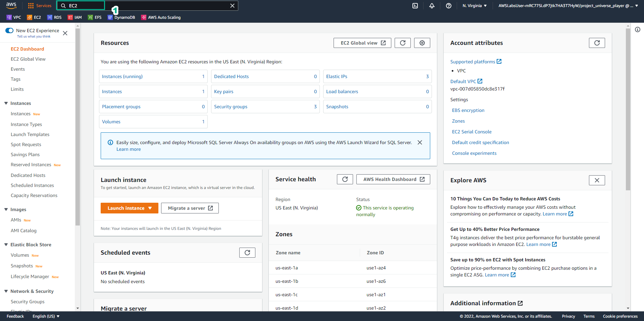Screen dimensions: 644x321
Task: Refresh the Resources panel
Action: (x=403, y=43)
